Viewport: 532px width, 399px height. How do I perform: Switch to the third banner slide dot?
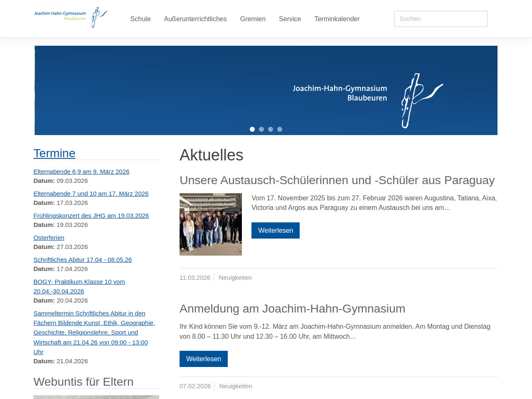(271, 129)
